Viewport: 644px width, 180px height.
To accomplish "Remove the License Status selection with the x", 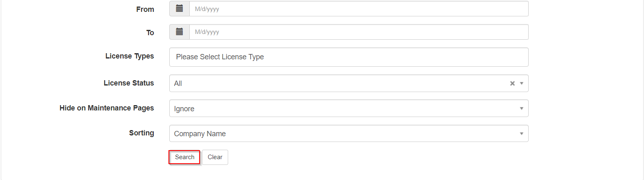I will pos(512,83).
